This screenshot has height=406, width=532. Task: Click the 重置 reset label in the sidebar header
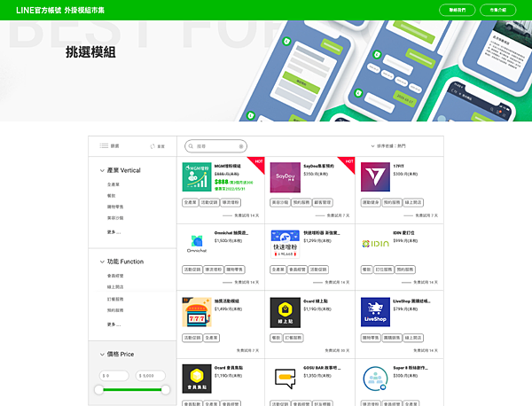tap(160, 146)
